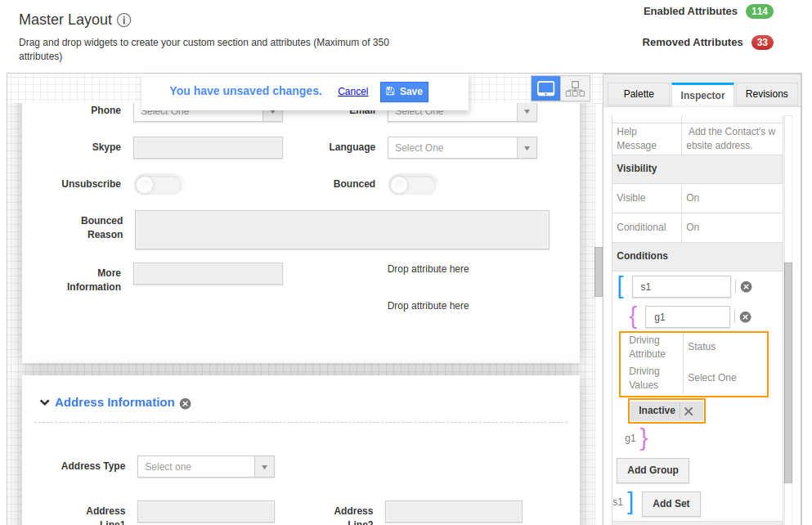This screenshot has width=812, height=525.
Task: Open the Palette tab
Action: 639,94
